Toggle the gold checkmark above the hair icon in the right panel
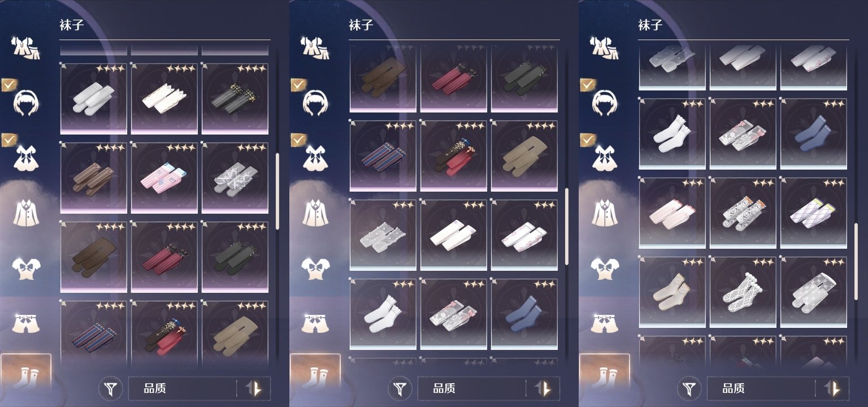The height and width of the screenshot is (407, 868). (588, 85)
